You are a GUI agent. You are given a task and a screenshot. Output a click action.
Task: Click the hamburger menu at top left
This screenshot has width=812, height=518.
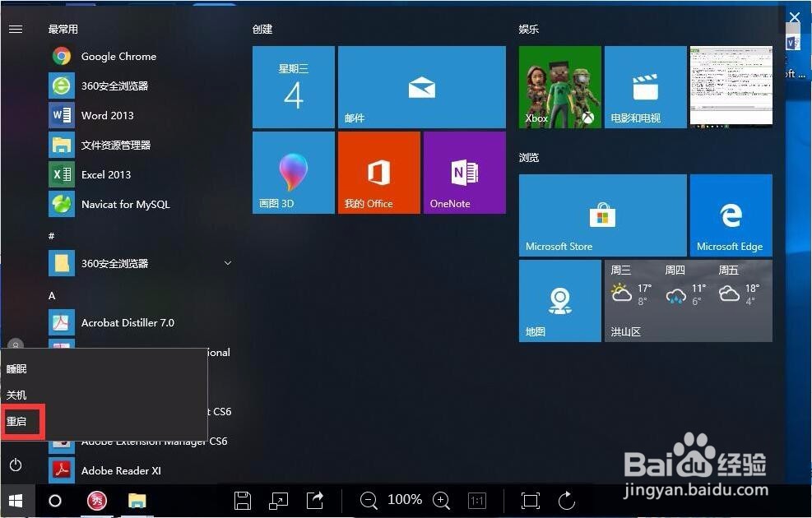coord(16,29)
